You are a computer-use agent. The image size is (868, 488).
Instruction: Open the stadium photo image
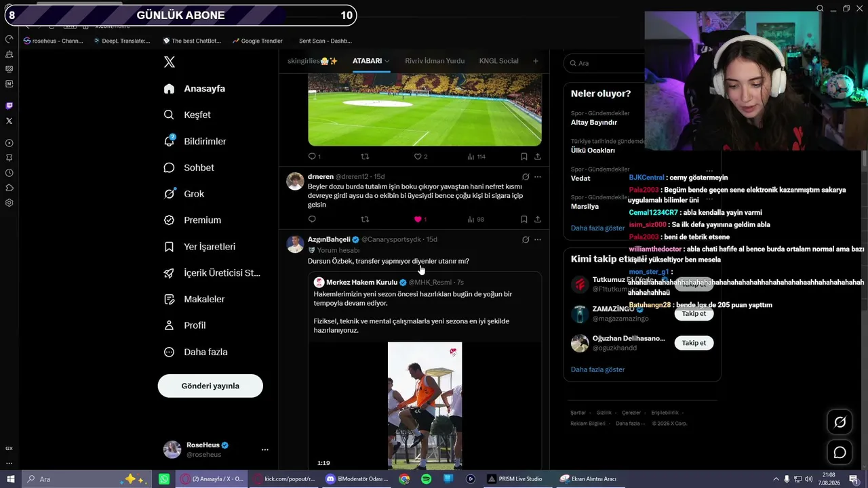pos(425,110)
